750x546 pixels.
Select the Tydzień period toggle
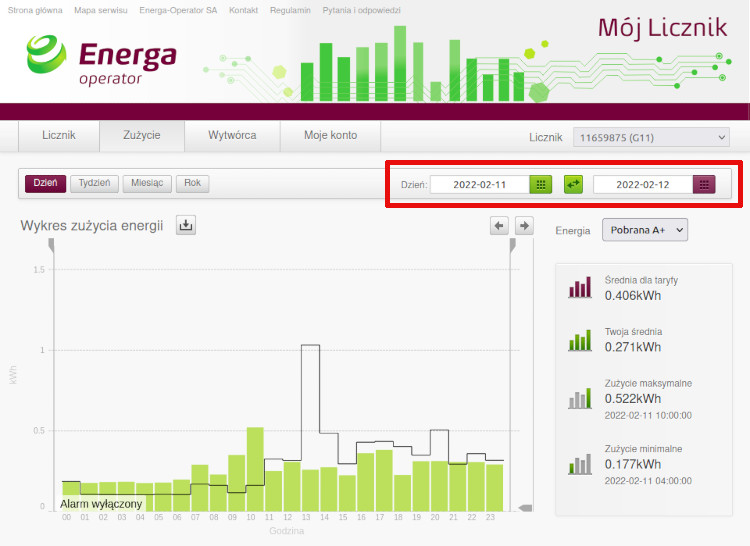coord(94,183)
